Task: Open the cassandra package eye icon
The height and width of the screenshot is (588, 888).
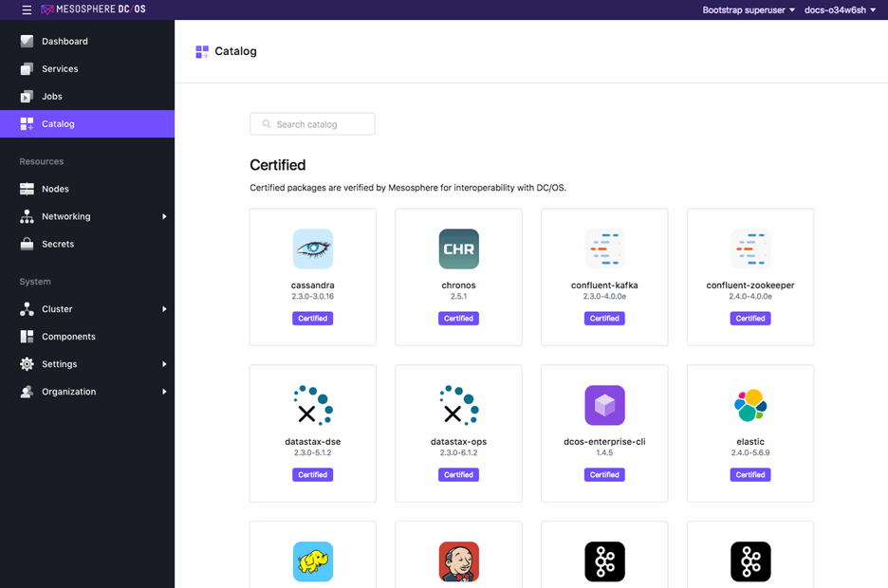Action: coord(312,249)
